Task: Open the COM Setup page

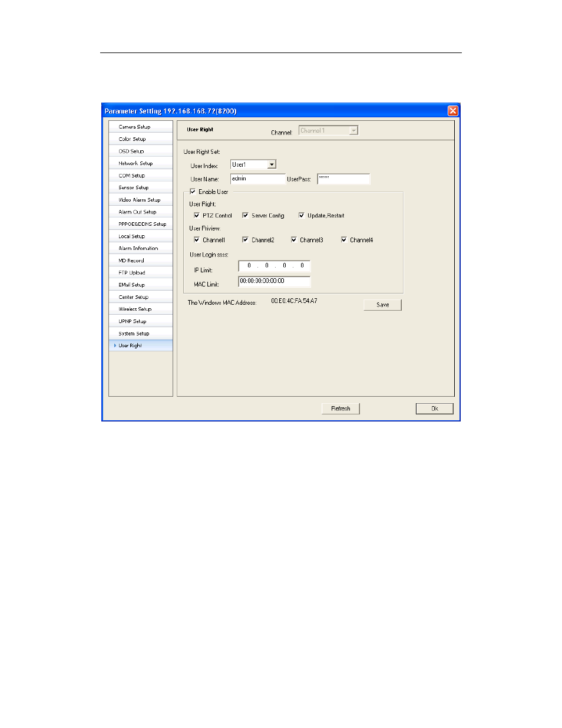Action: 141,176
